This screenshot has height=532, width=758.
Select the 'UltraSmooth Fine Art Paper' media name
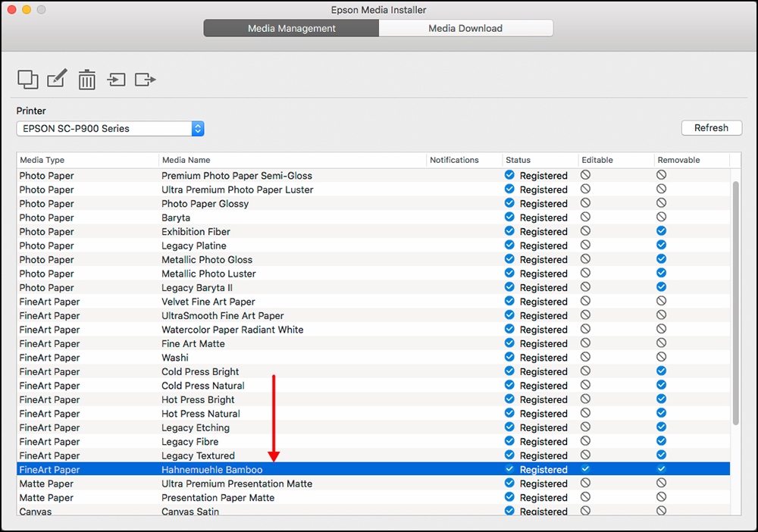pos(223,316)
